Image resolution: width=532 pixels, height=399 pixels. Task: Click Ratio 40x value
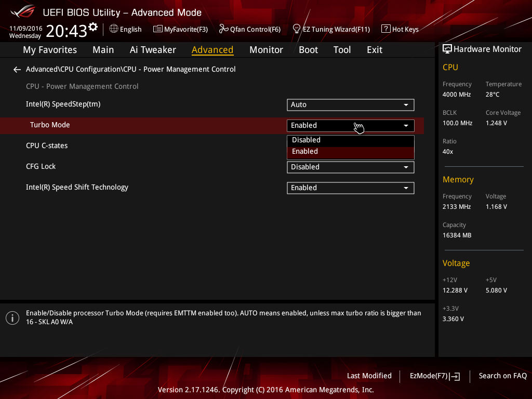click(x=448, y=152)
